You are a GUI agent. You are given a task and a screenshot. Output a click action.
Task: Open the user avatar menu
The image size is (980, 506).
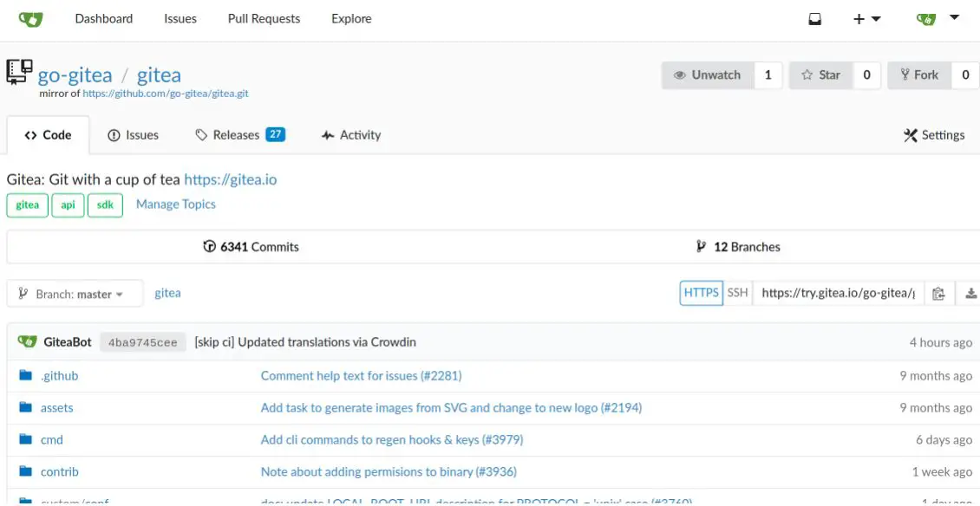click(x=938, y=19)
